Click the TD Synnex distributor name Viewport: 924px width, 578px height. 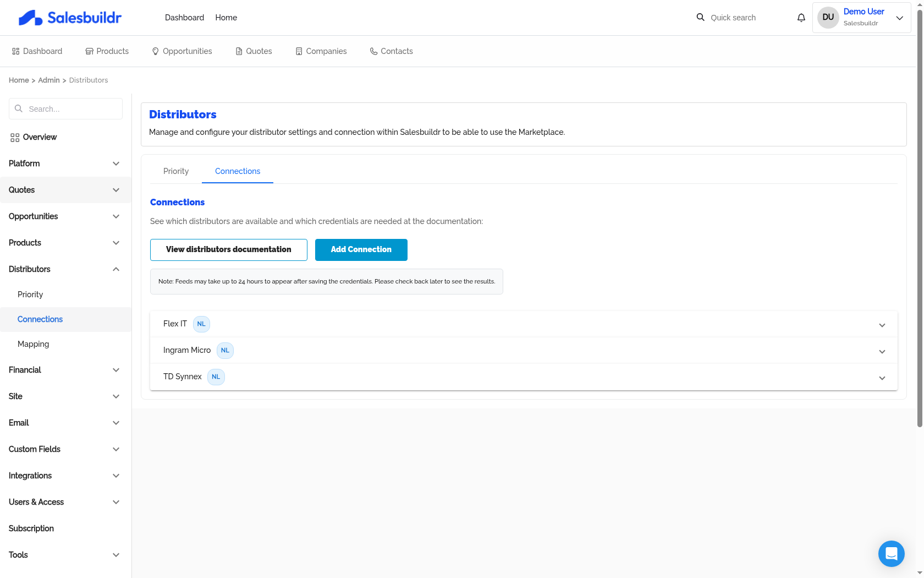183,377
